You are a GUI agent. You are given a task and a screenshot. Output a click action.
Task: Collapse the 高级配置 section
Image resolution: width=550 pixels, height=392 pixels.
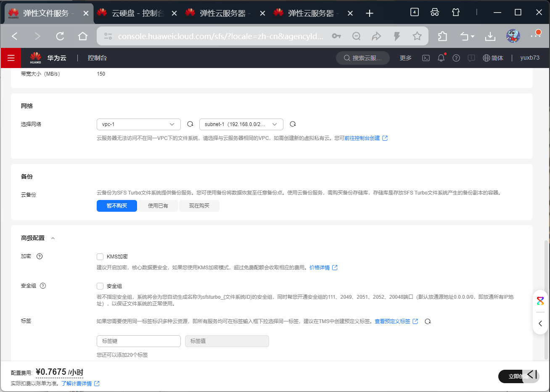53,238
